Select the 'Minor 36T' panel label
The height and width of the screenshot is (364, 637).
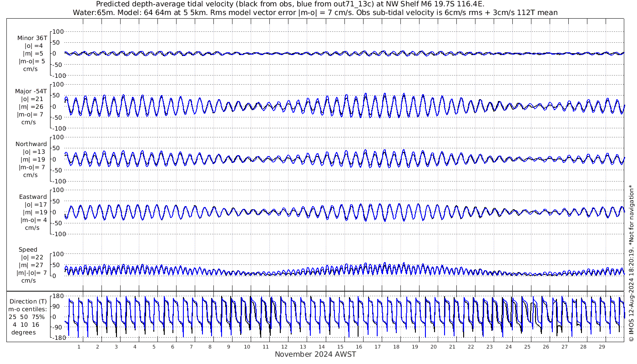pyautogui.click(x=32, y=38)
